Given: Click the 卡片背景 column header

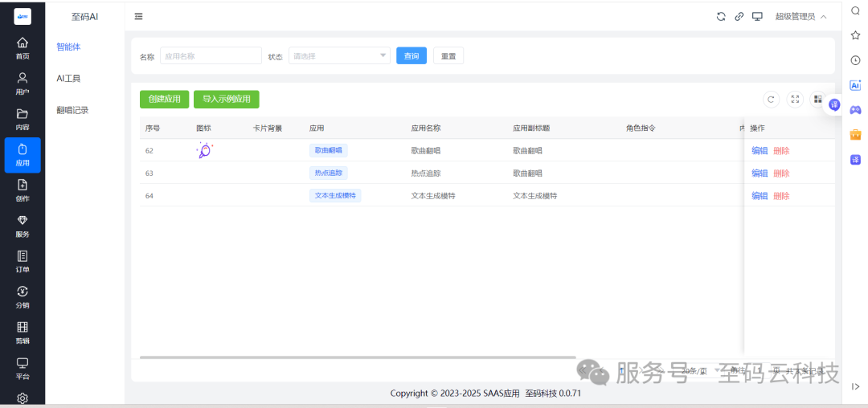Looking at the screenshot, I should pyautogui.click(x=268, y=129).
